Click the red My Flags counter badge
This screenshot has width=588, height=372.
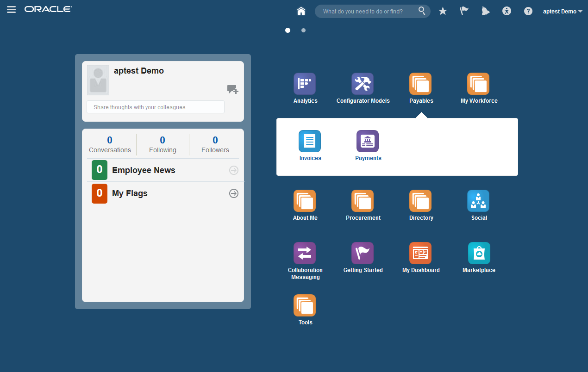(x=100, y=193)
